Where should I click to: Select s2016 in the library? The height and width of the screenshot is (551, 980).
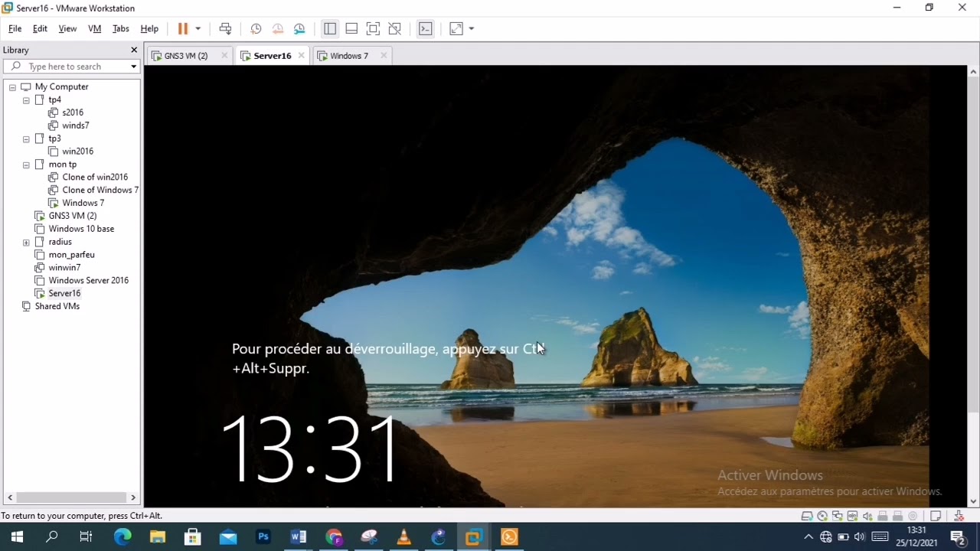(73, 112)
